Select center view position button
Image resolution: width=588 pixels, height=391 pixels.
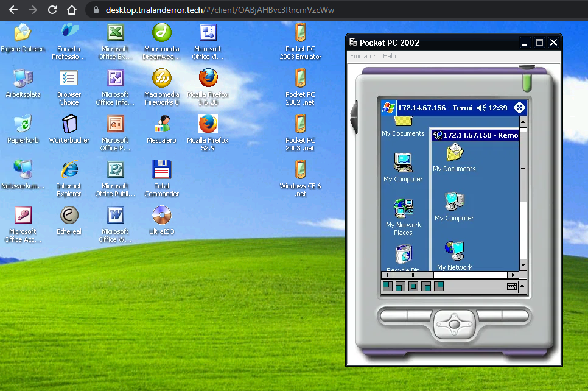413,286
